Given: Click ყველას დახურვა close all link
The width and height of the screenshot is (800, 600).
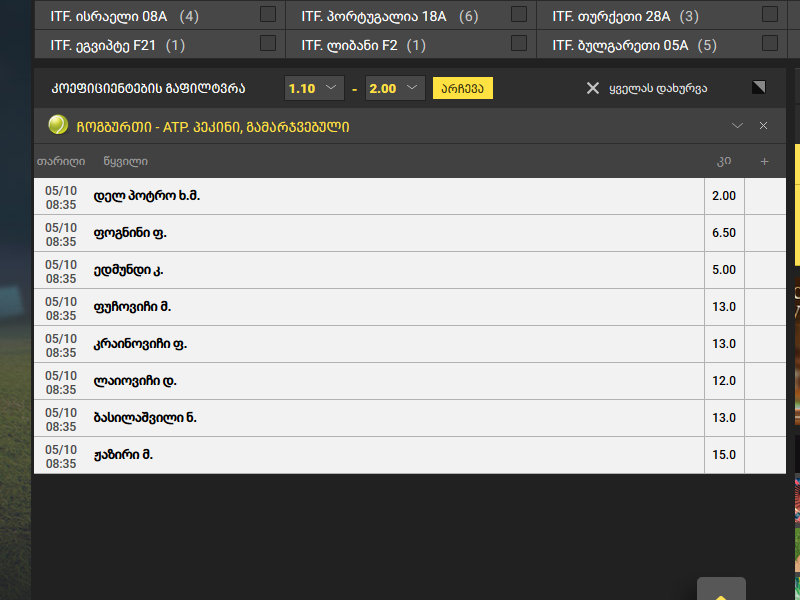Looking at the screenshot, I should click(658, 89).
